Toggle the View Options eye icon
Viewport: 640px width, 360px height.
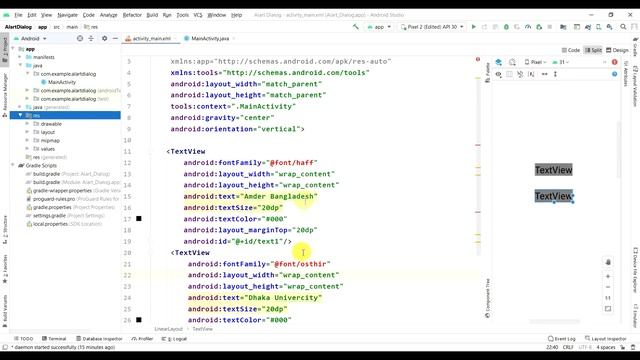coord(498,74)
